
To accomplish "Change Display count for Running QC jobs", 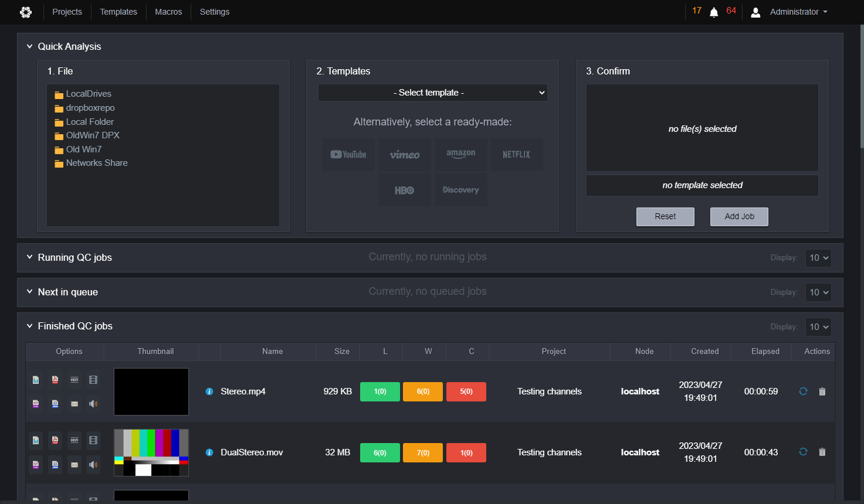I will pos(818,258).
